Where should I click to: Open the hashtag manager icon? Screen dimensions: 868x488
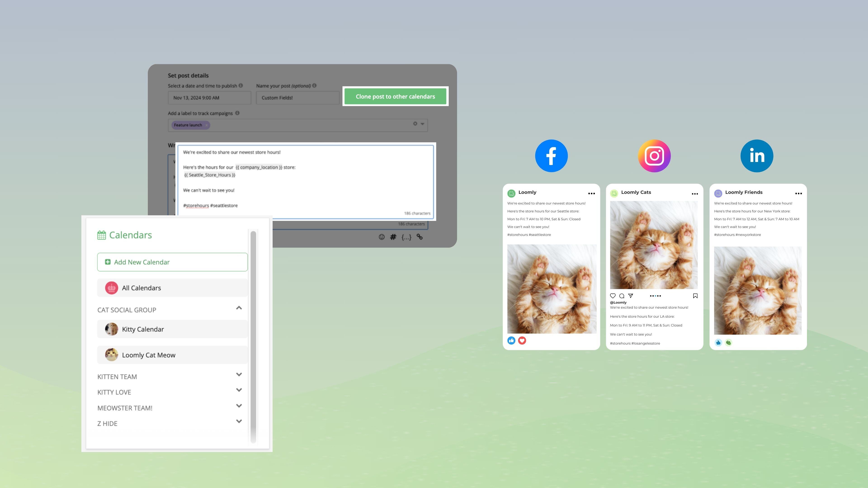click(x=393, y=237)
